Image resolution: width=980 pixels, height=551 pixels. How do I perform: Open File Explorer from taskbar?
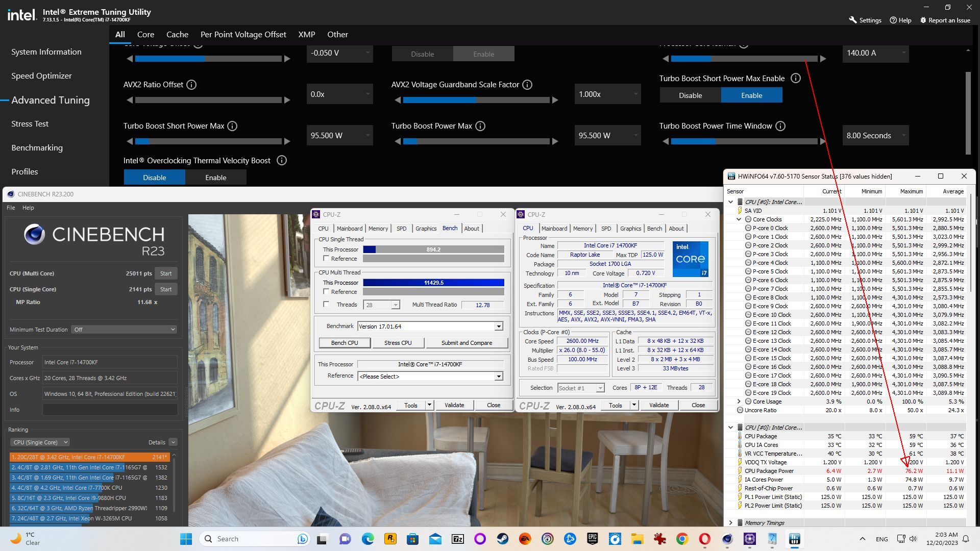[x=637, y=539]
